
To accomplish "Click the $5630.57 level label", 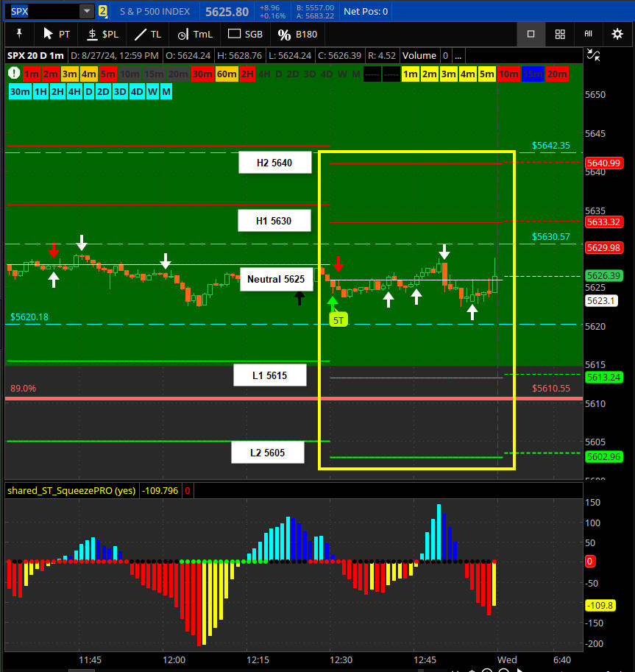I will click(550, 236).
